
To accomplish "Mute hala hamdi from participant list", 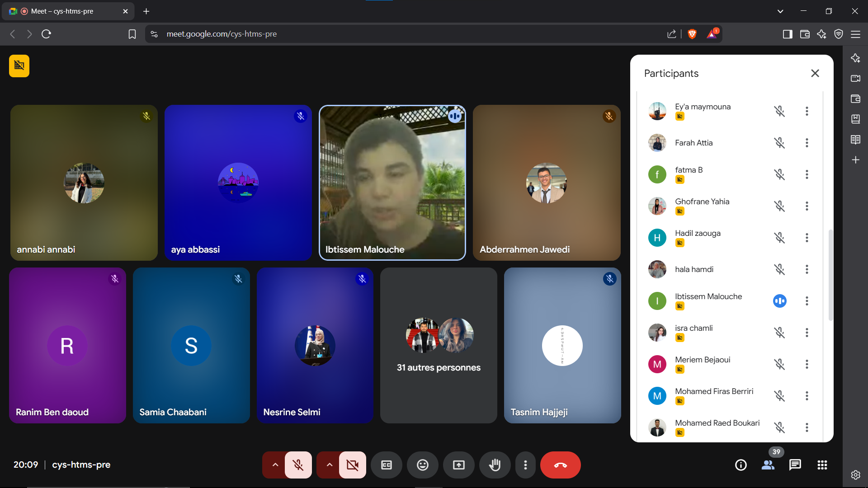I will tap(779, 269).
